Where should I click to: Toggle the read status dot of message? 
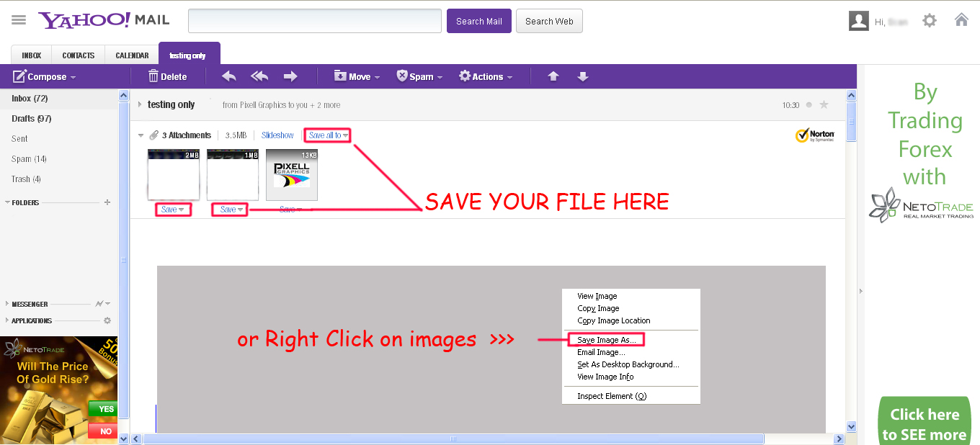tap(808, 105)
